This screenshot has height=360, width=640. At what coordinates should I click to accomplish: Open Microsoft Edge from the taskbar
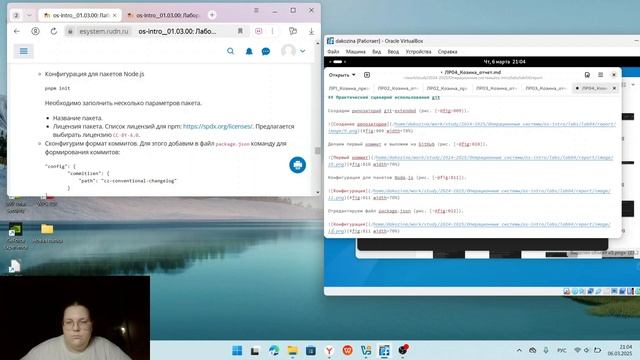click(x=274, y=350)
